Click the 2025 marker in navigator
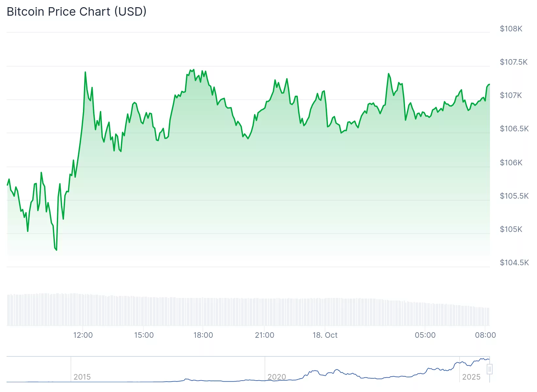This screenshot has height=392, width=537. pos(471,377)
